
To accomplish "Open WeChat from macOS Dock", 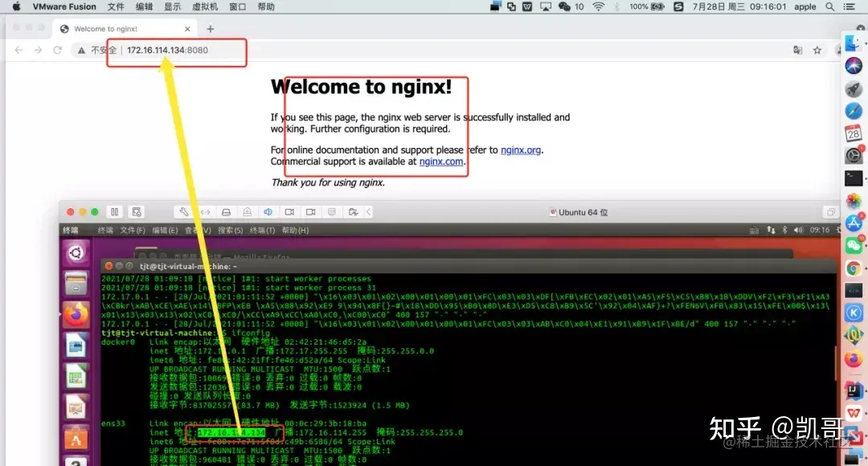I will point(853,246).
